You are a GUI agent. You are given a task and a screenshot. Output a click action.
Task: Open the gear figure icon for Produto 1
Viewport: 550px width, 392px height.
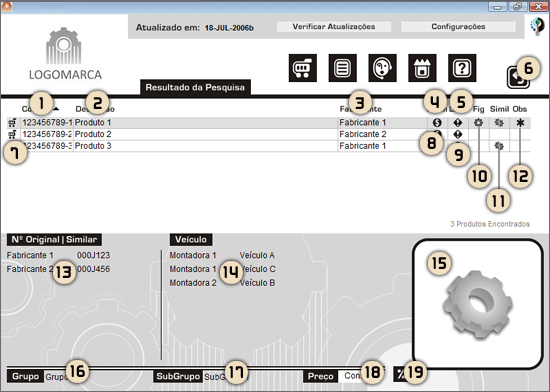[x=478, y=122]
